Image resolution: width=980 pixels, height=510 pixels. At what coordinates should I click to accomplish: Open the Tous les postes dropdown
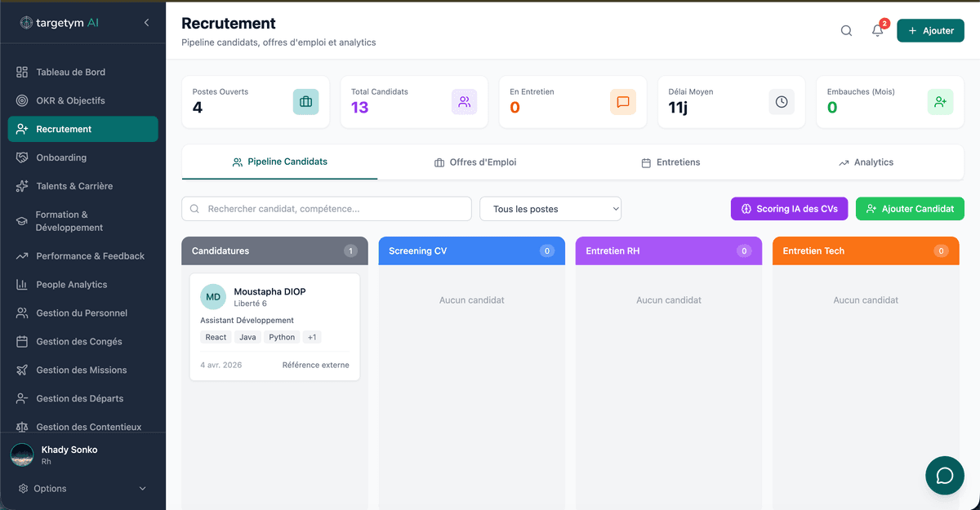[x=550, y=209]
